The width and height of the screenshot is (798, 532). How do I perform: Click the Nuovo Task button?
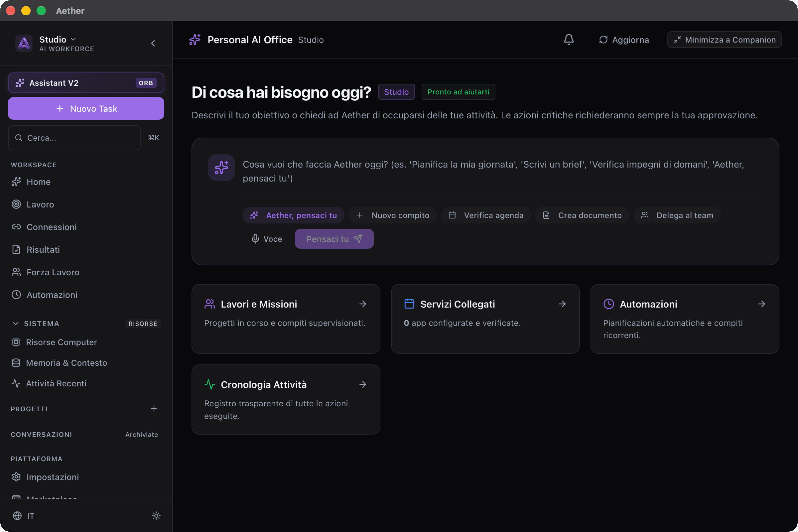click(x=86, y=109)
